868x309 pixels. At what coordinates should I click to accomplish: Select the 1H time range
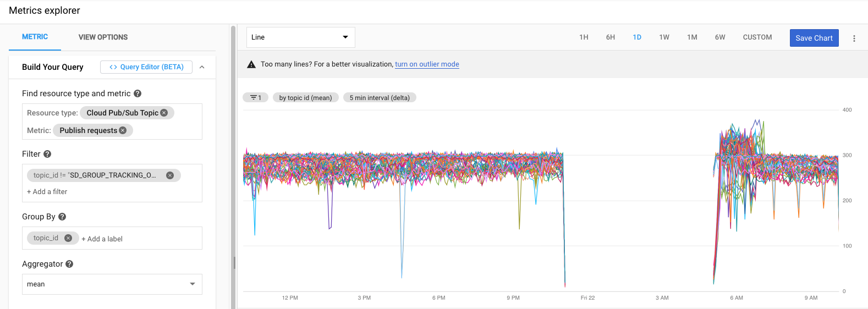(x=584, y=37)
